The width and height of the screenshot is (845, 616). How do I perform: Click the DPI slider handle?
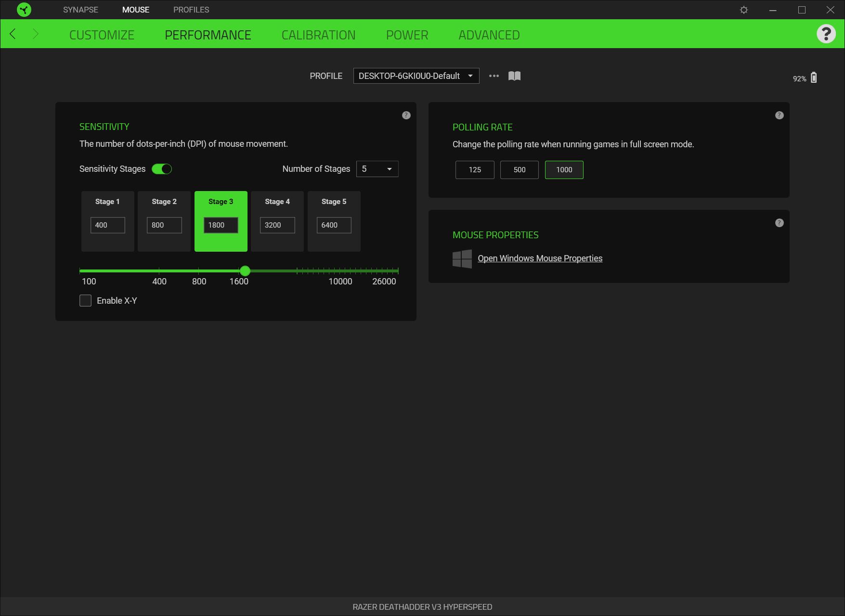245,271
